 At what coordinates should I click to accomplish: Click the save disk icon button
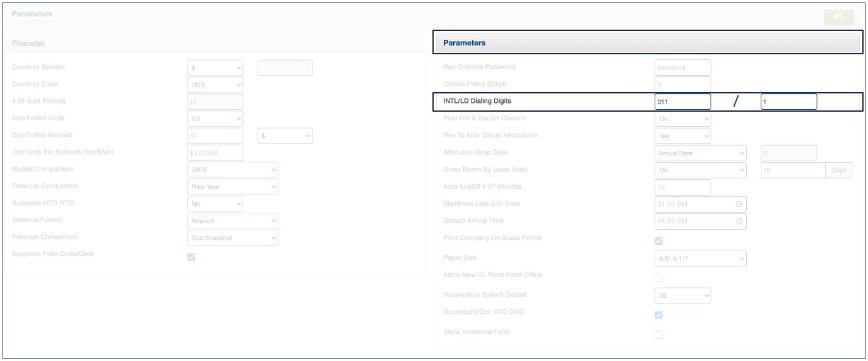tap(838, 17)
